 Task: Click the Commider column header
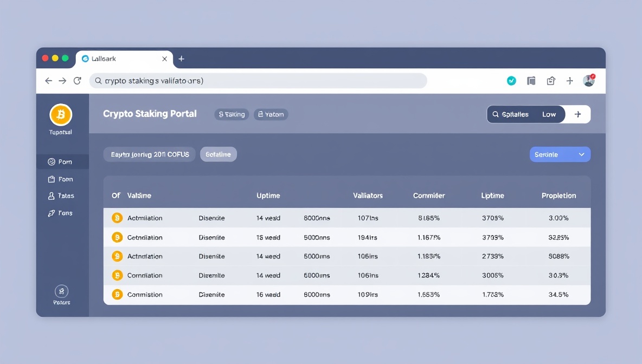(x=429, y=196)
